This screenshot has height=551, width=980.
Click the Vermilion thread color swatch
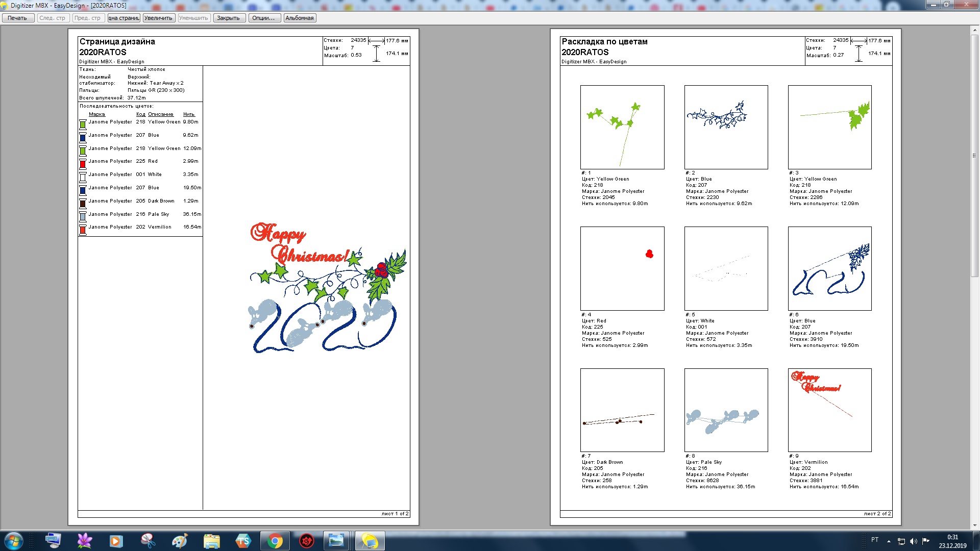click(x=83, y=230)
